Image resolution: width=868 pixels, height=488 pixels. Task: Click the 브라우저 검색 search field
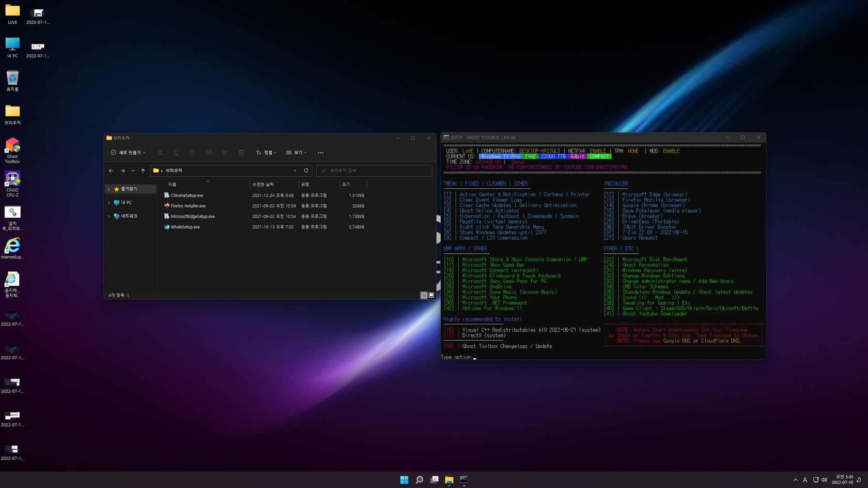(x=374, y=170)
